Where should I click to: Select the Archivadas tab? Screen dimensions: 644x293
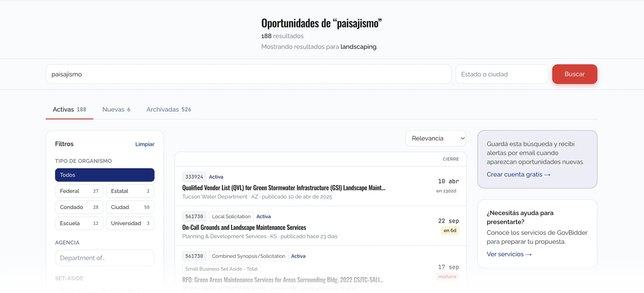(169, 109)
